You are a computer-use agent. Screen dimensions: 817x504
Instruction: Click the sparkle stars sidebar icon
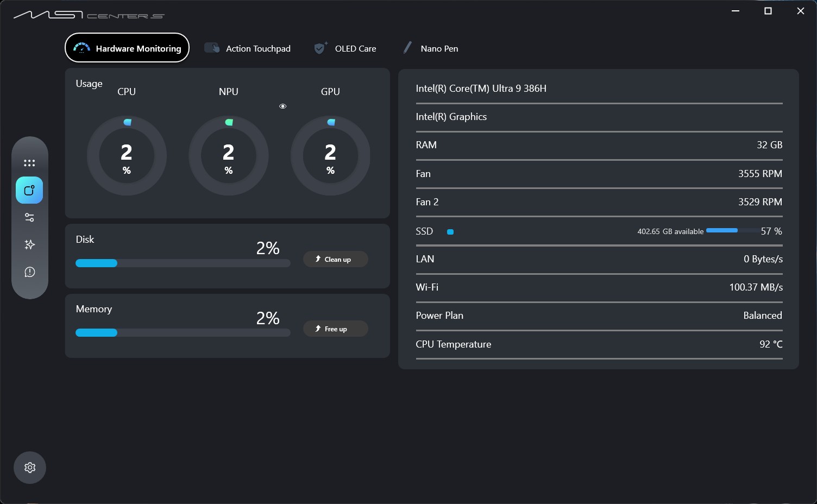29,244
